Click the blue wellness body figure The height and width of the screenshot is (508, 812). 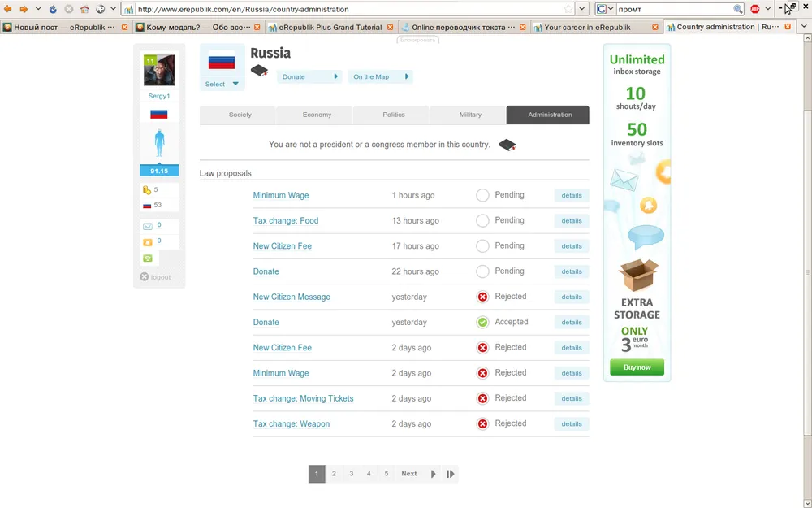[x=159, y=143]
